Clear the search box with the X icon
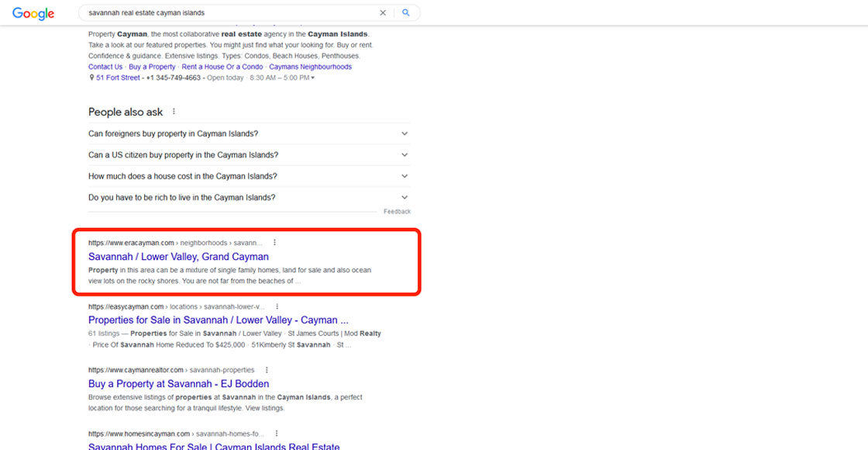 click(x=383, y=12)
